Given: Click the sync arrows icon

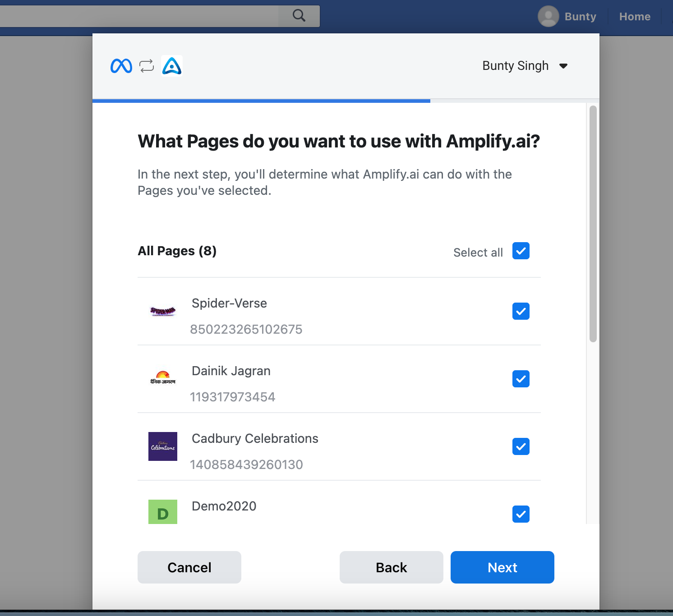Looking at the screenshot, I should coord(147,66).
